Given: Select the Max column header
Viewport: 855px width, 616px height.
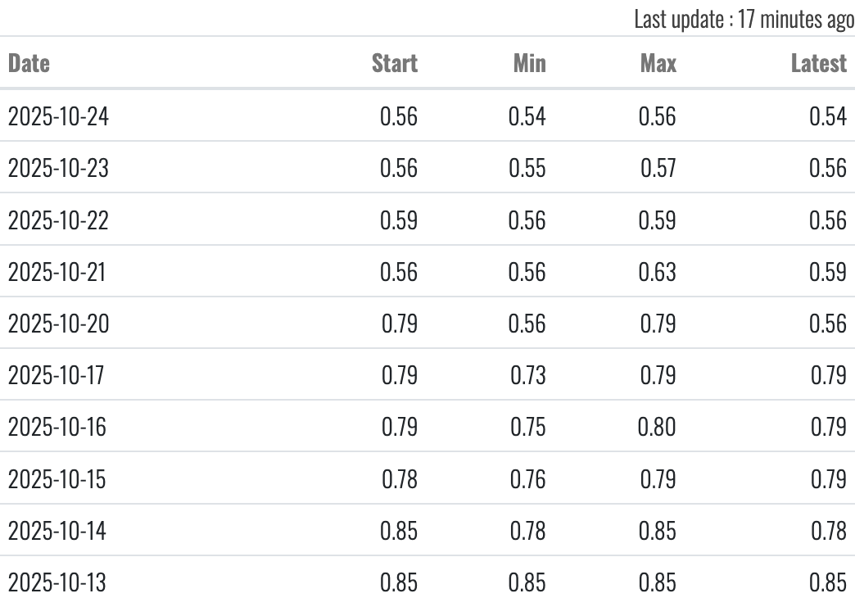Looking at the screenshot, I should pyautogui.click(x=658, y=63).
